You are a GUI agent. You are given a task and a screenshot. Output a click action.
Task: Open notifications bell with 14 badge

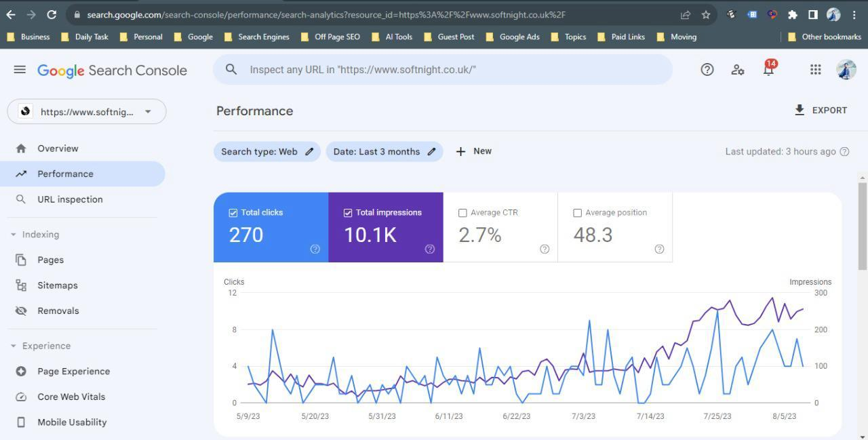pos(769,68)
